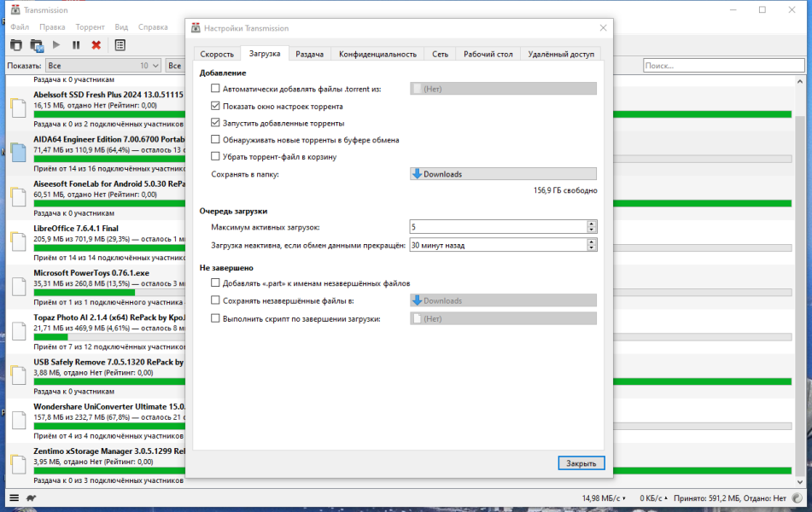Click the Поиск search field
The image size is (812, 512).
coord(723,66)
